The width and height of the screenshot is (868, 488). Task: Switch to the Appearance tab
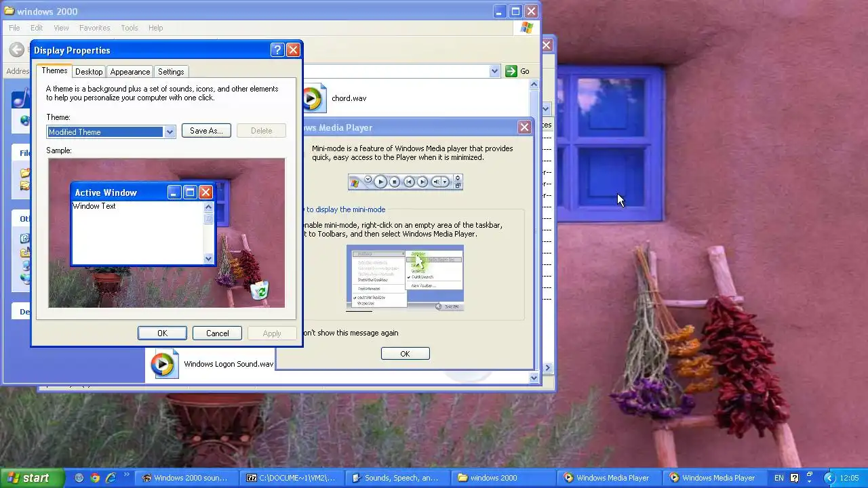[x=130, y=72]
